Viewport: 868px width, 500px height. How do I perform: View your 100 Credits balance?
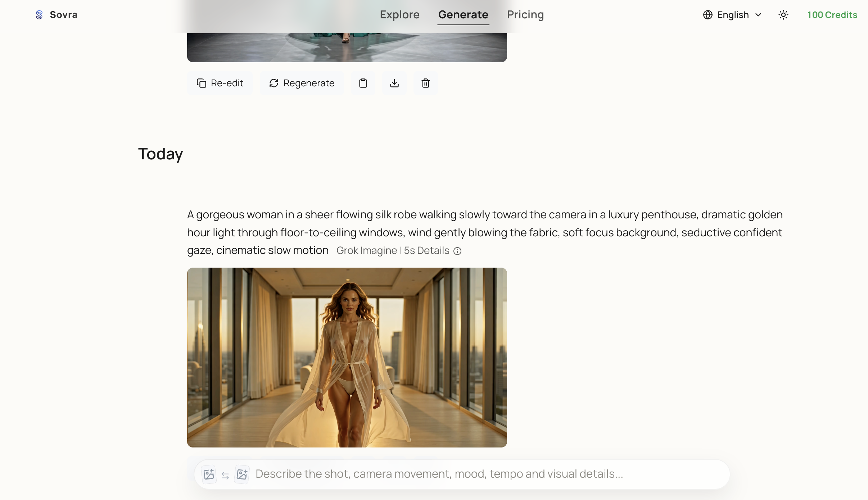point(832,14)
